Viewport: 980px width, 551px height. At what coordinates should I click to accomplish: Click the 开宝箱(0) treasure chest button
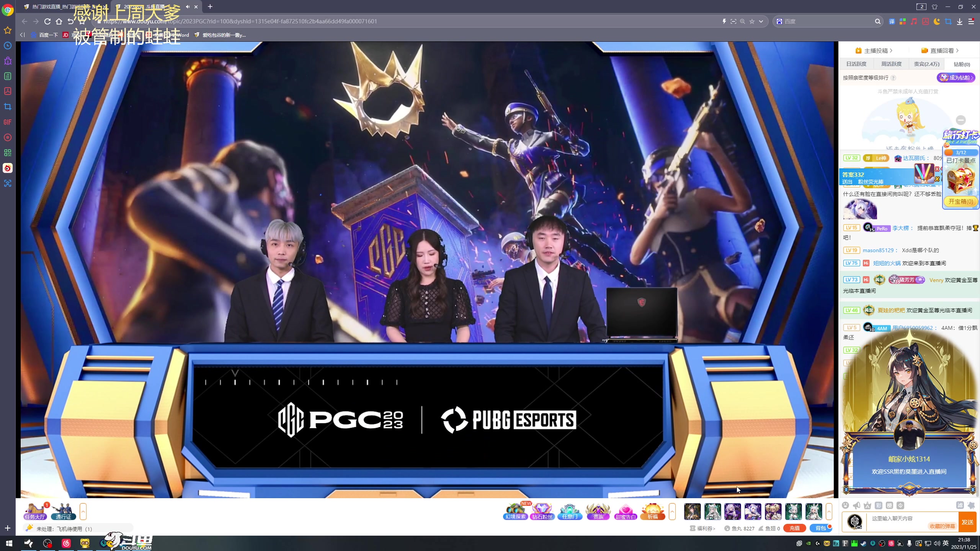click(x=960, y=202)
